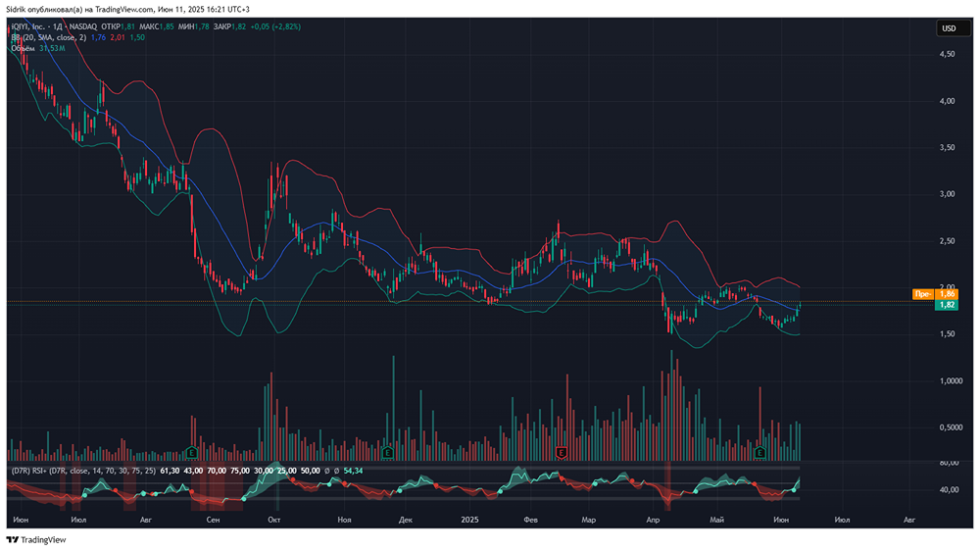Click the volume value 31,53M

click(x=52, y=48)
